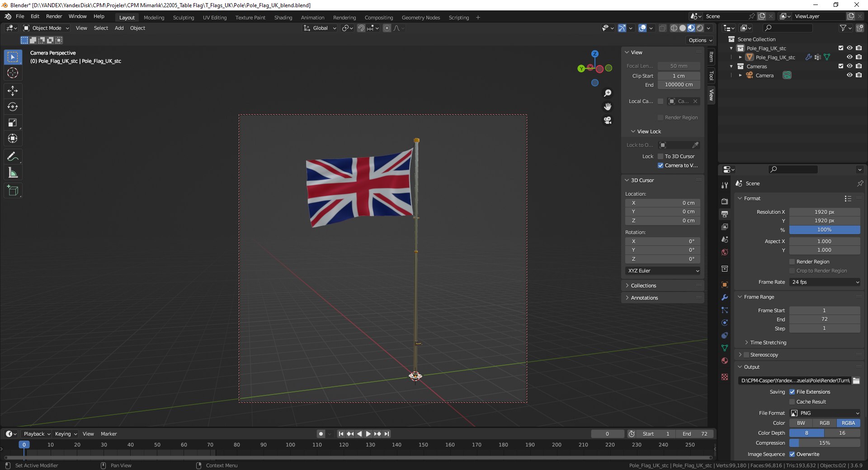Uncheck the File Extensions checkbox
This screenshot has width=868, height=470.
click(792, 392)
